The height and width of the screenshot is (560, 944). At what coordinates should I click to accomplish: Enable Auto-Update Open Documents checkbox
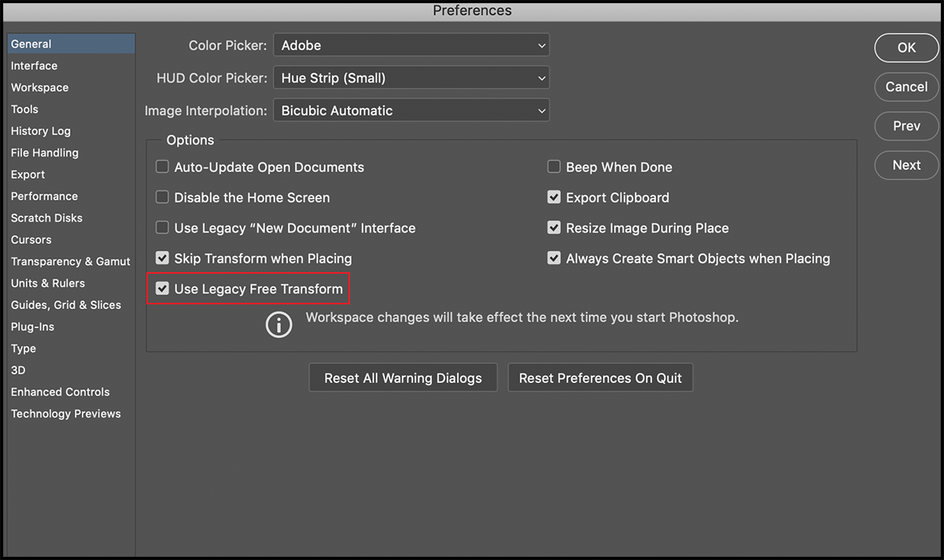(162, 167)
